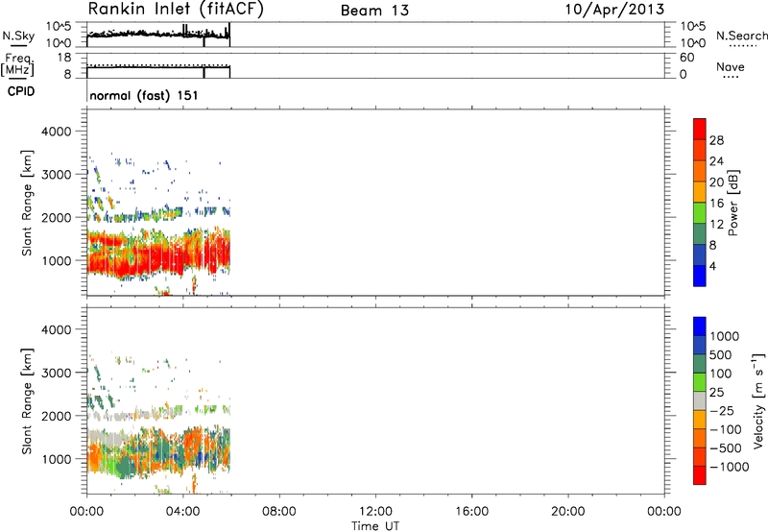This screenshot has width=768, height=532.
Task: Pick the teal 8–12 dB Power colorbar segment
Action: (700, 234)
